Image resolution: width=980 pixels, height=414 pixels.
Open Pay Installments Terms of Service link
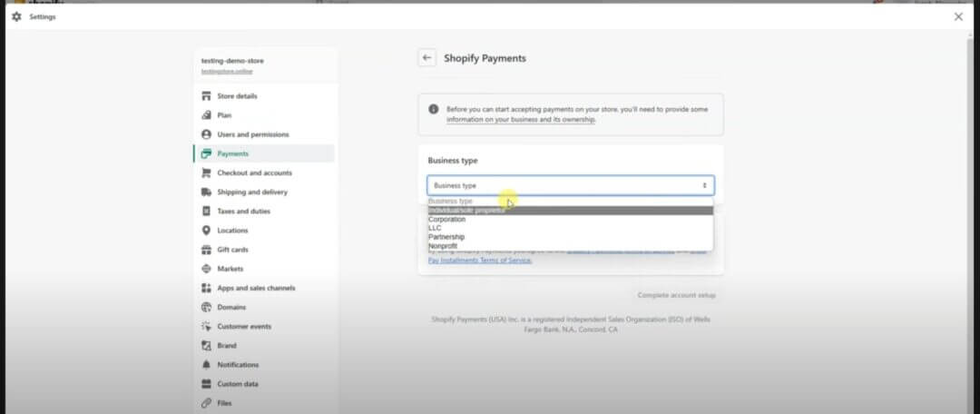point(480,261)
